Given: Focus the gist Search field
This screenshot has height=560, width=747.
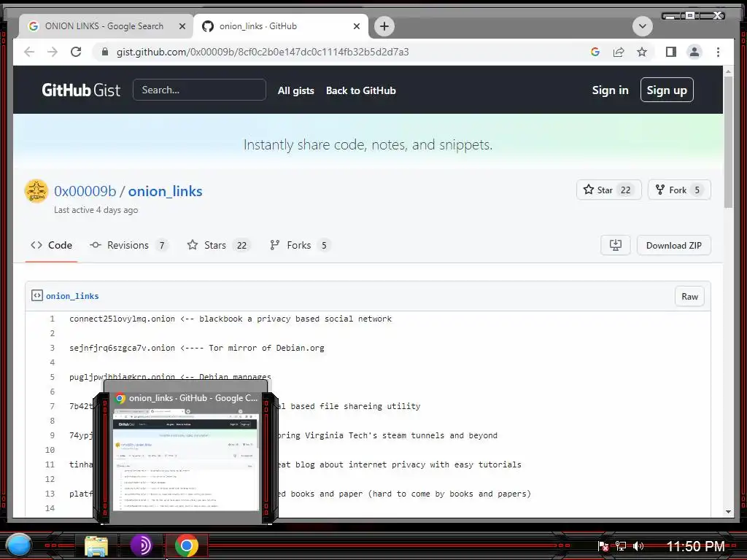Looking at the screenshot, I should tap(199, 90).
